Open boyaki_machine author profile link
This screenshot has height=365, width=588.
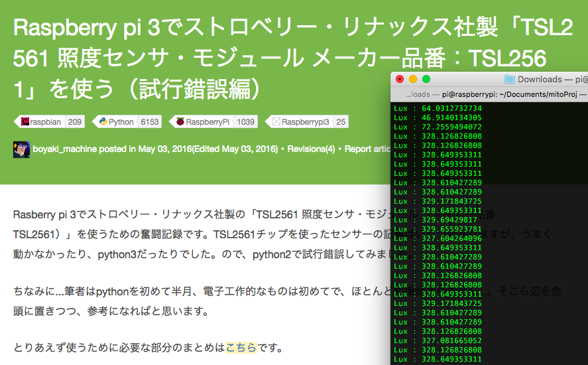coord(64,149)
